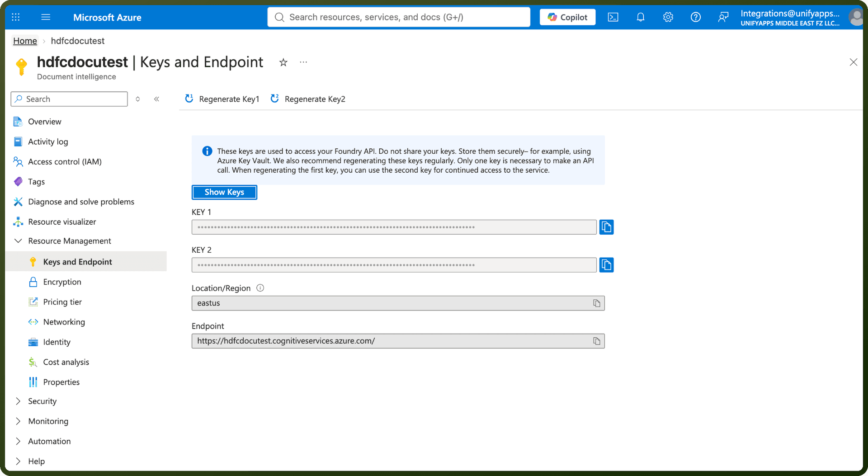Image resolution: width=868 pixels, height=476 pixels.
Task: Expand the Help section
Action: coord(18,462)
